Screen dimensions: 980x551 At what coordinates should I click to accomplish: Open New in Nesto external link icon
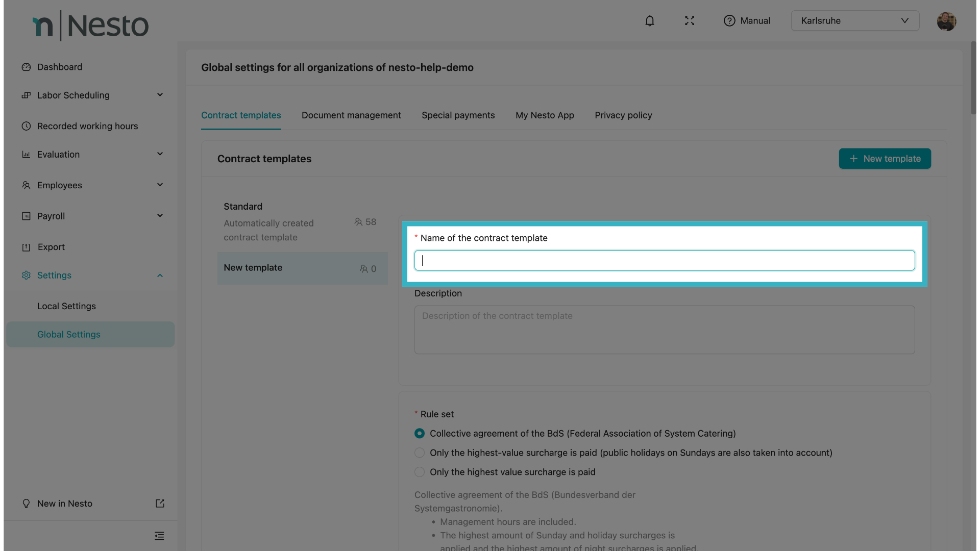160,504
